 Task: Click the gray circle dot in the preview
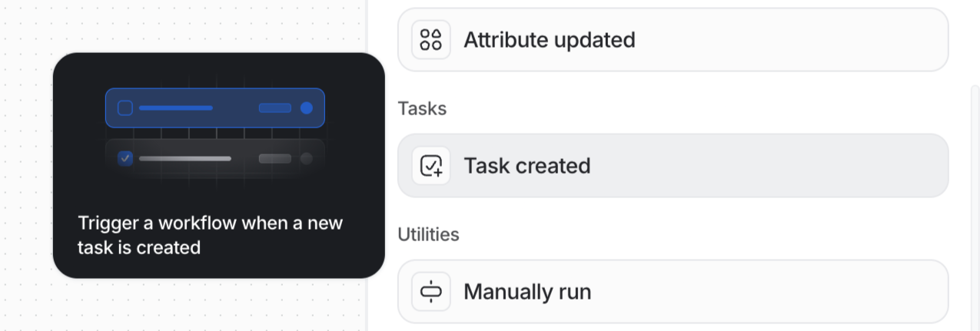pos(307,158)
